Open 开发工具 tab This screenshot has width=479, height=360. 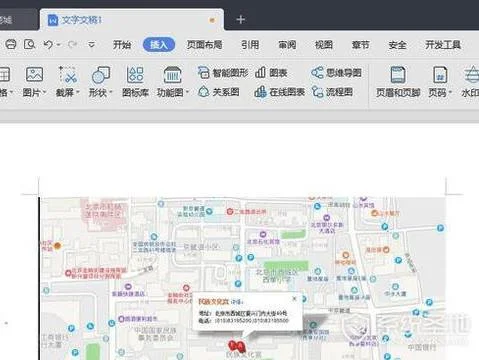click(443, 45)
